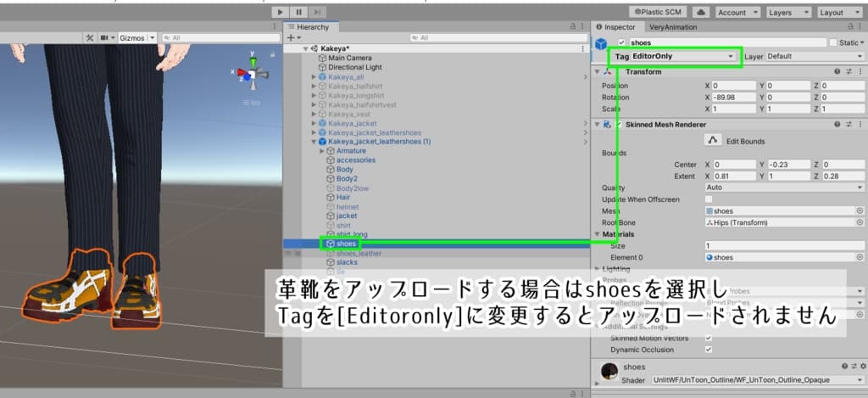The width and height of the screenshot is (868, 398).
Task: Open the Tag dropdown showing EditorOnly
Action: pos(682,57)
